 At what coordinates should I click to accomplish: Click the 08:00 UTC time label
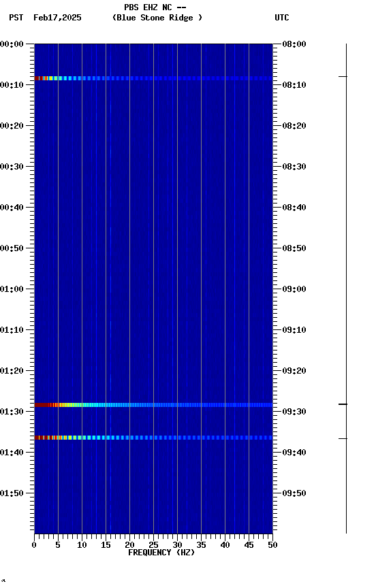point(294,44)
